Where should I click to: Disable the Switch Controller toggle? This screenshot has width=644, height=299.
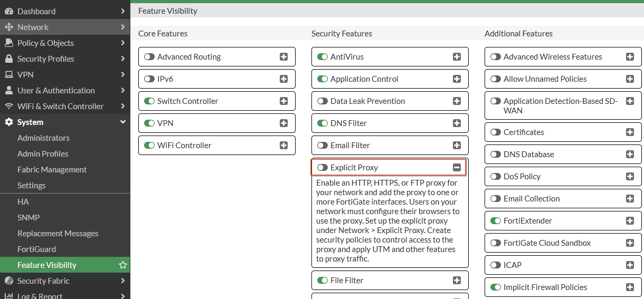point(149,101)
